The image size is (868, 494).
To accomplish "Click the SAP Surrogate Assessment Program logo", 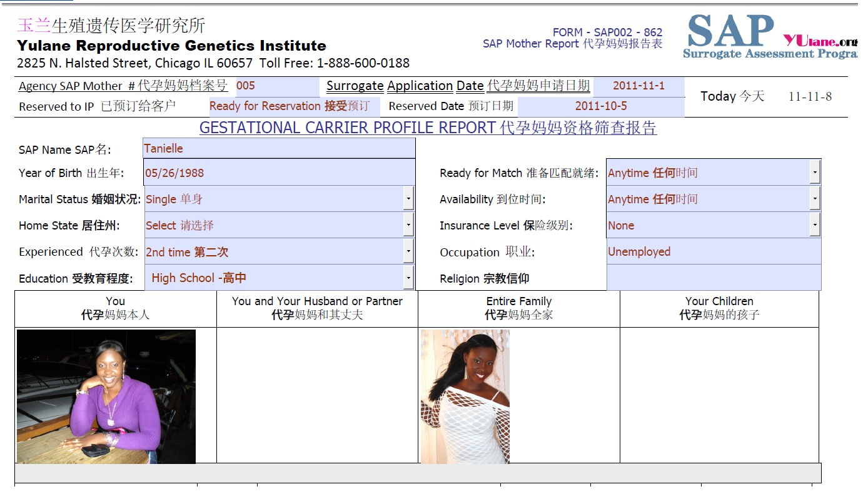I will [x=771, y=36].
